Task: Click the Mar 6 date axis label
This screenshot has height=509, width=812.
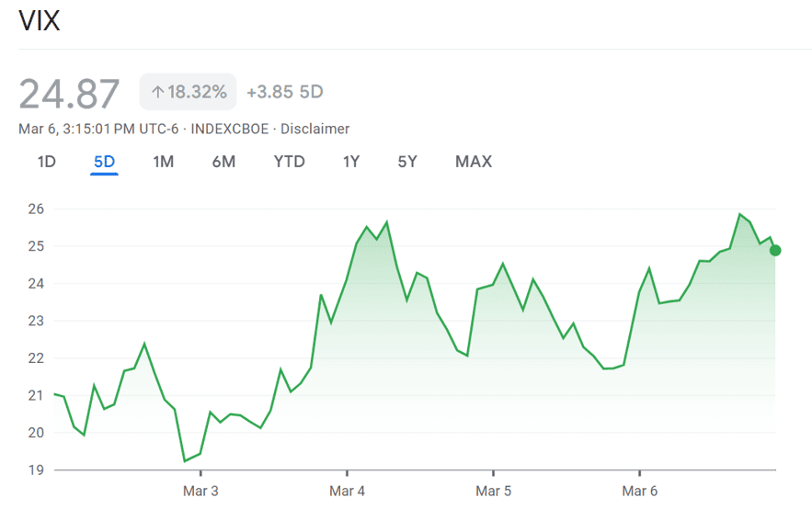Action: [639, 491]
